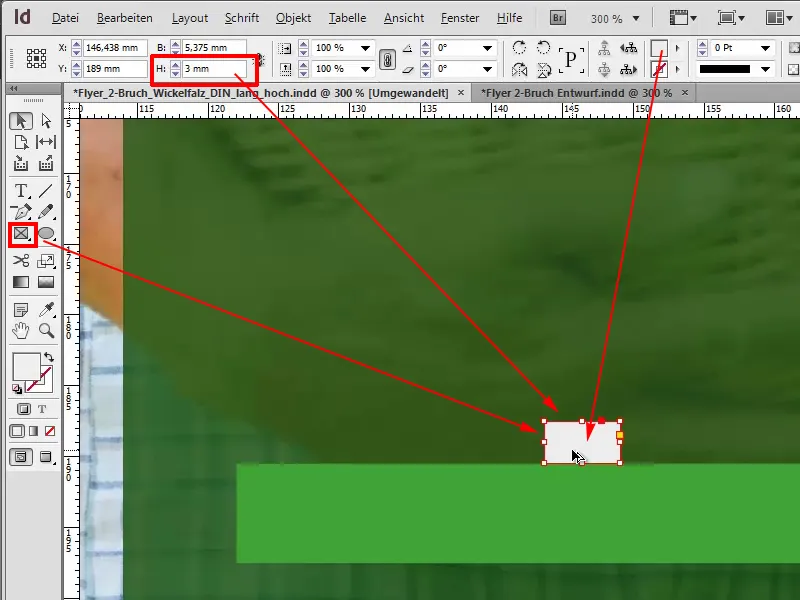Click swap fill and stroke arrows

point(49,357)
